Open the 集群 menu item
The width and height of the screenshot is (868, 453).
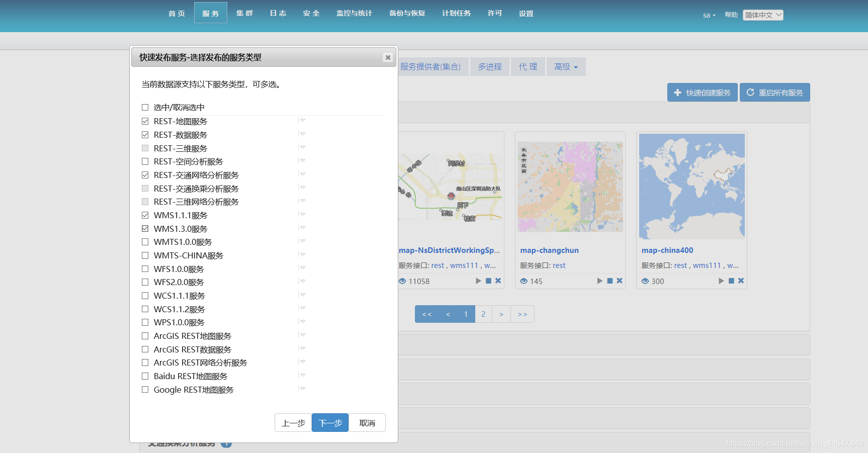[244, 14]
